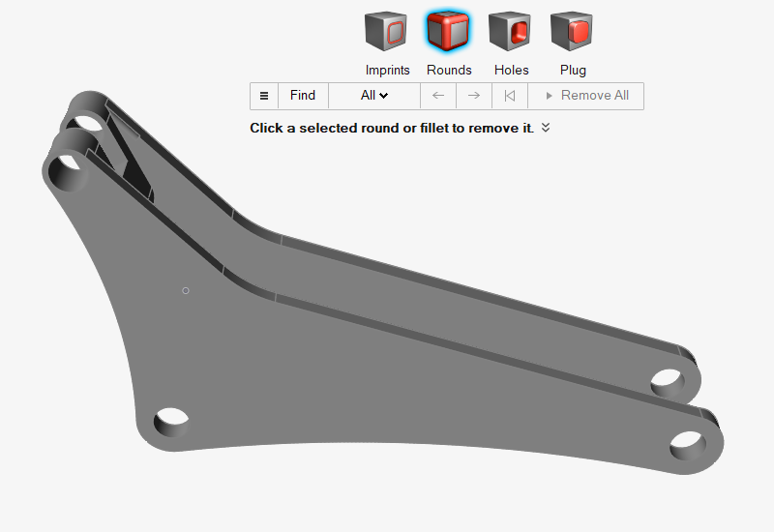Image resolution: width=774 pixels, height=532 pixels.
Task: Open the hamburger options menu
Action: (x=264, y=96)
